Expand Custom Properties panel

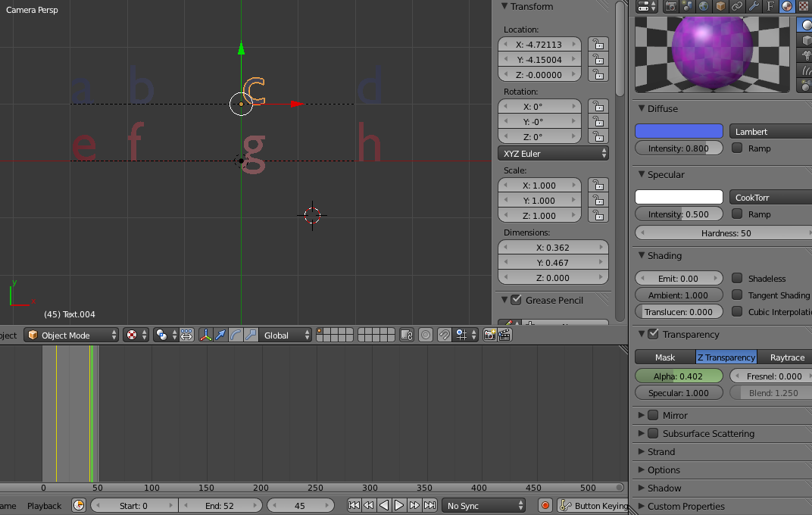pos(642,506)
